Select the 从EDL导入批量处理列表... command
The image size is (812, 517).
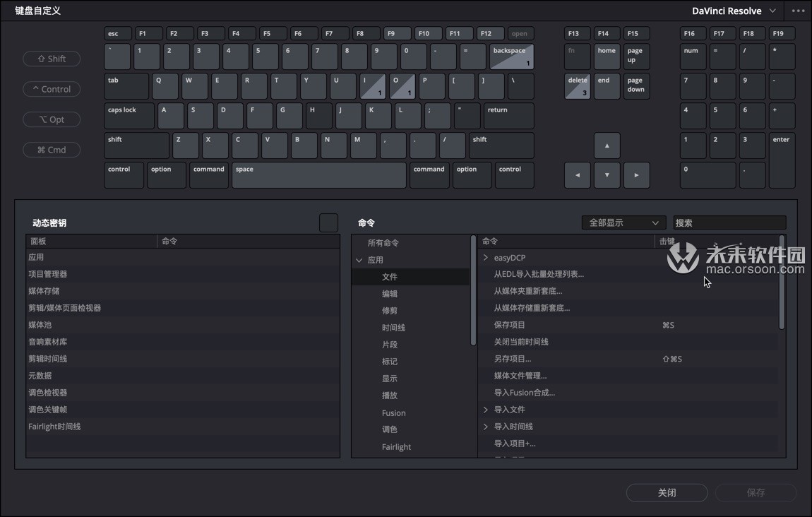click(x=628, y=274)
